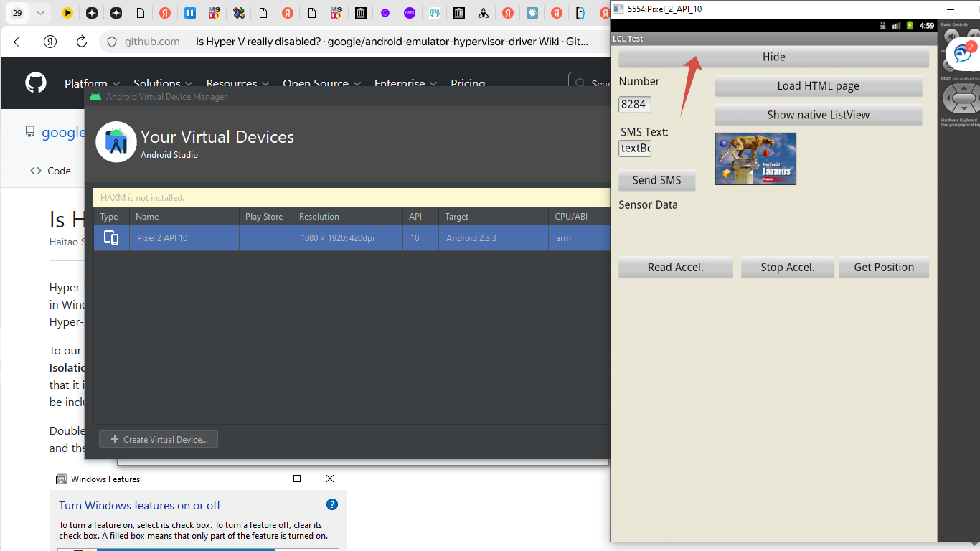The height and width of the screenshot is (551, 980).
Task: Click Create Virtual Device button
Action: [x=159, y=439]
